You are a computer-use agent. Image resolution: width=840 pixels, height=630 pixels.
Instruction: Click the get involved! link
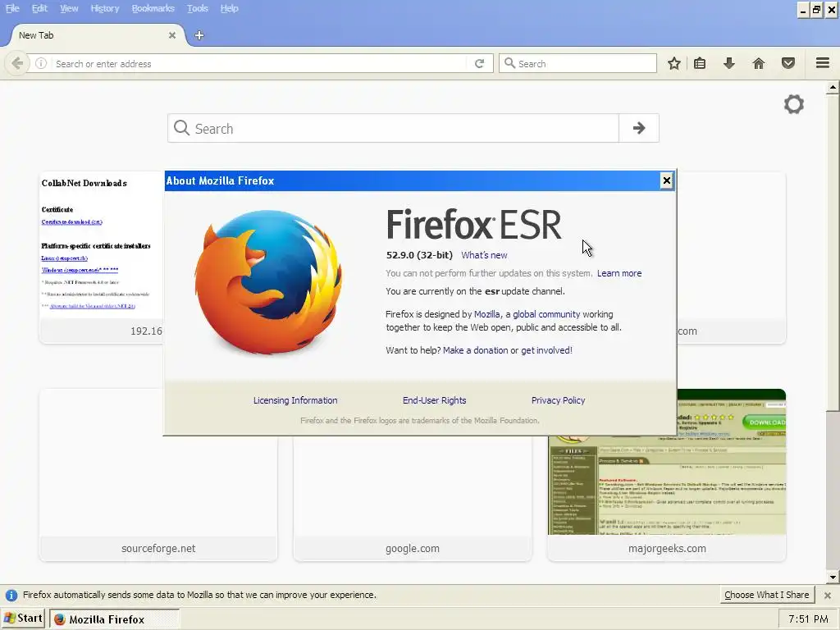[546, 350]
